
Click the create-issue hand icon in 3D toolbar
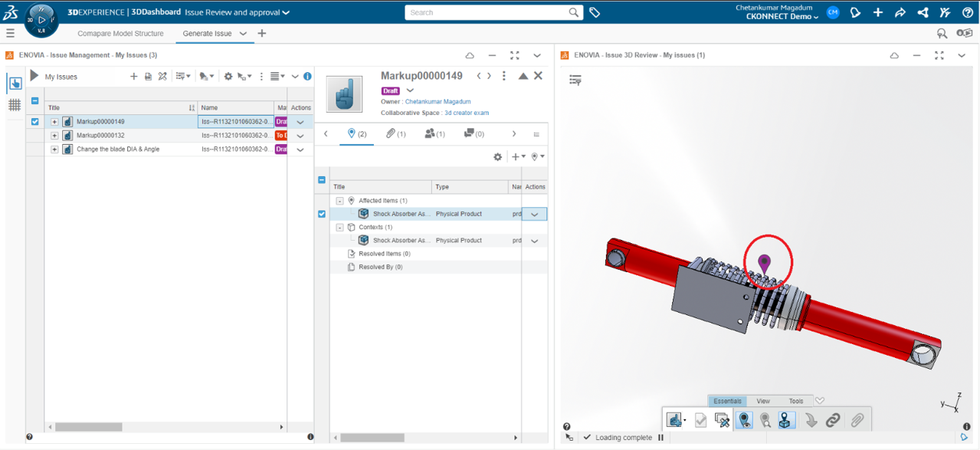coord(675,420)
